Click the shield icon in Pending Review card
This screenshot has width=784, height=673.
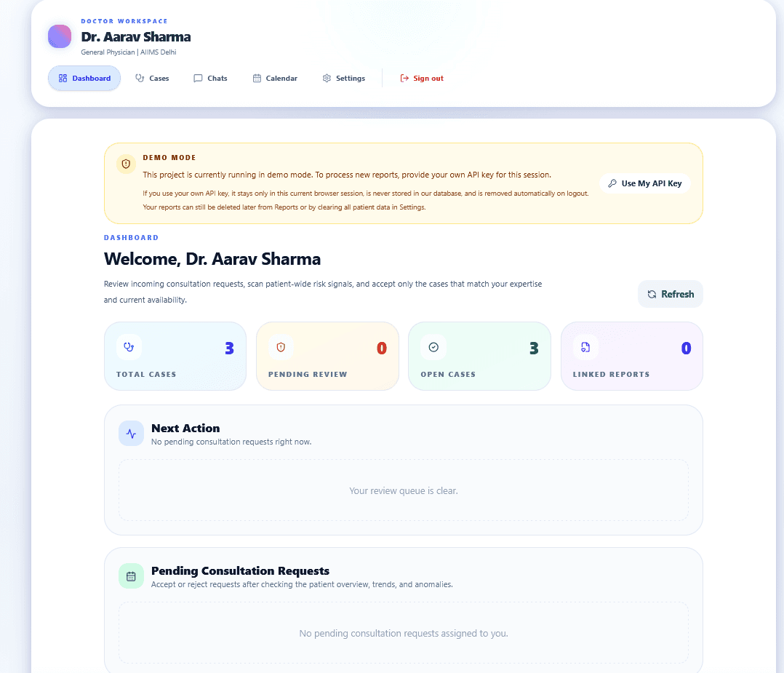coord(281,347)
